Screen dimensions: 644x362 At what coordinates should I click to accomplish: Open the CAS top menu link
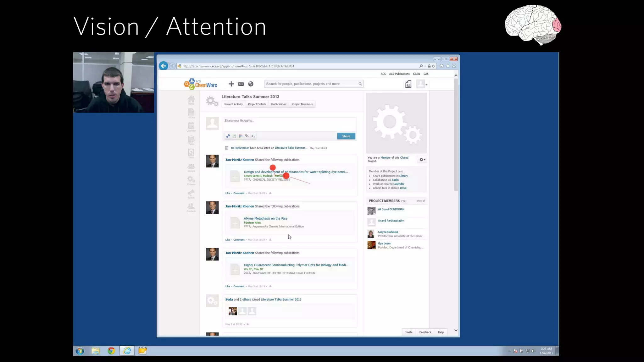426,74
